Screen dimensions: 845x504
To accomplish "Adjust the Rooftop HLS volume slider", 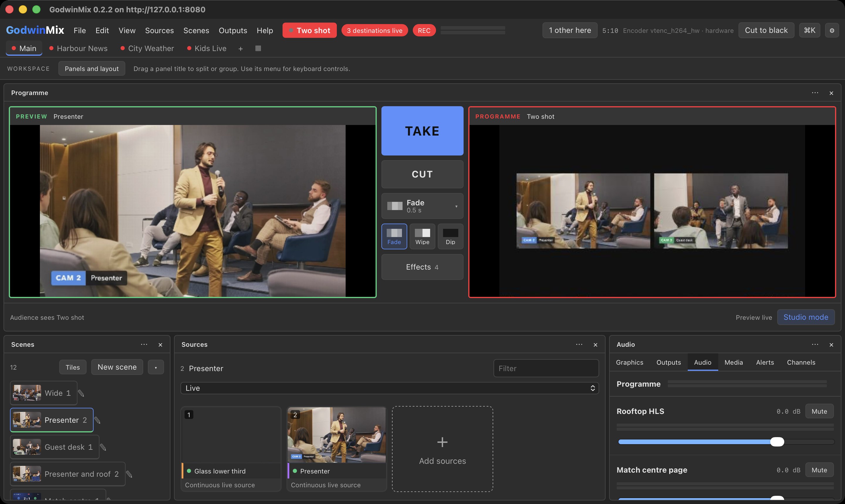I will (x=726, y=442).
